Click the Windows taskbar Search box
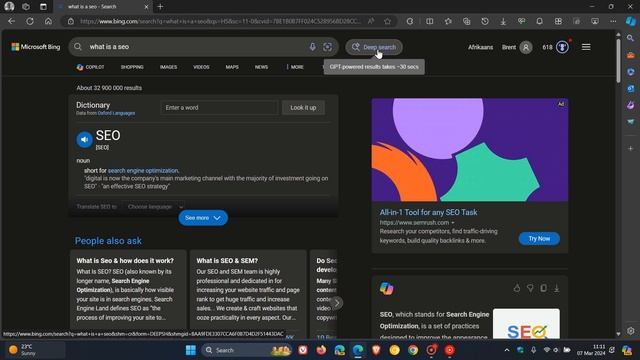Screen dimensions: 640x360 [x=246, y=350]
